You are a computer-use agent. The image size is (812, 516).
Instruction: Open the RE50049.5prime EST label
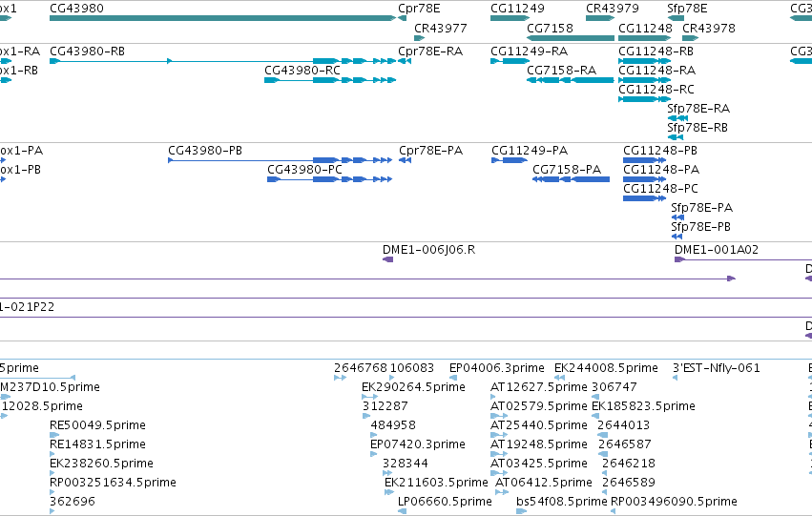click(x=98, y=425)
